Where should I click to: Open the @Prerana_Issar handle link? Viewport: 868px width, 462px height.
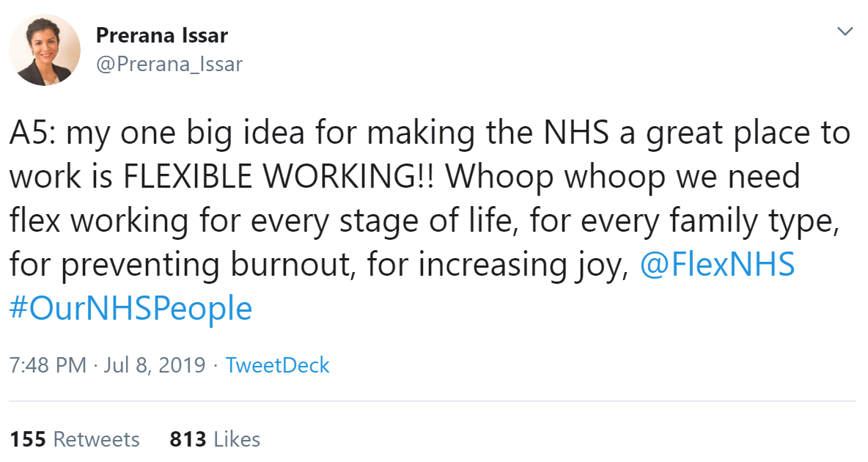click(x=169, y=65)
